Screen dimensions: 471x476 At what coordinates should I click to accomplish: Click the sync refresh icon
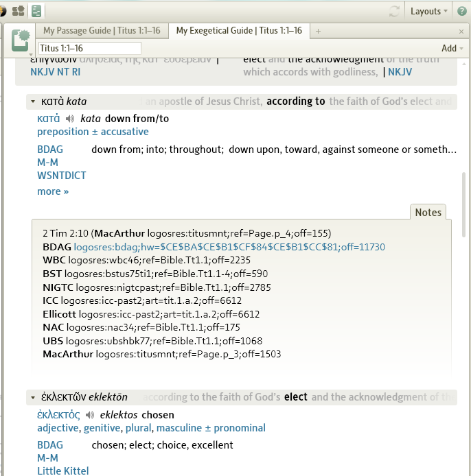coord(394,12)
